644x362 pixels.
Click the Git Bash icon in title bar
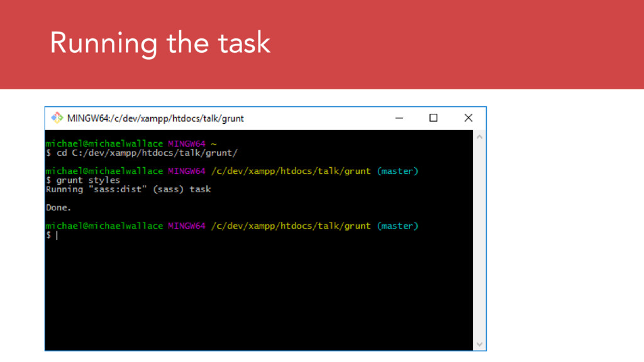pyautogui.click(x=57, y=118)
